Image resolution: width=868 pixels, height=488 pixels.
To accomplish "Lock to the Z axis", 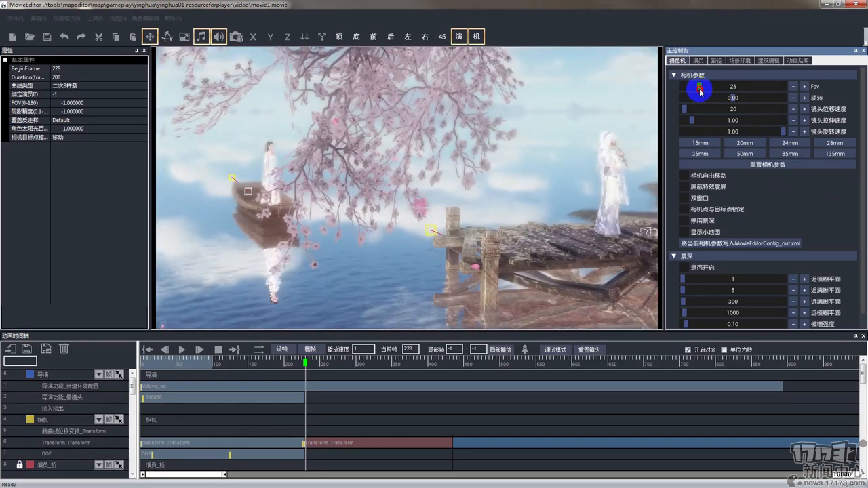I will [288, 37].
